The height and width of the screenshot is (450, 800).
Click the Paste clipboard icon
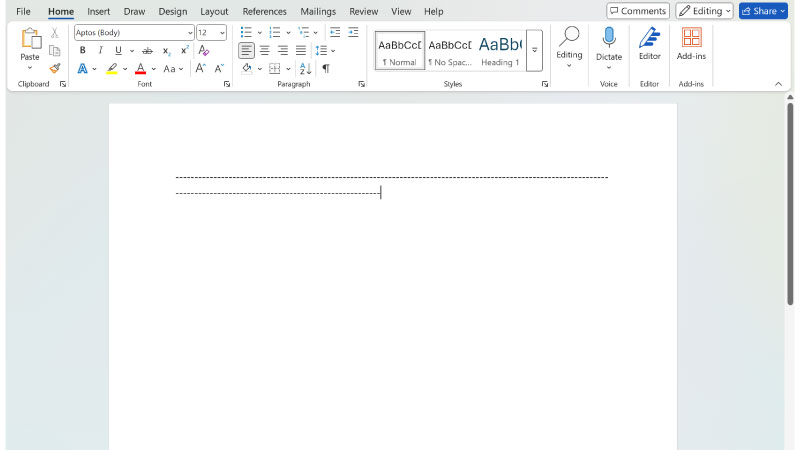30,39
